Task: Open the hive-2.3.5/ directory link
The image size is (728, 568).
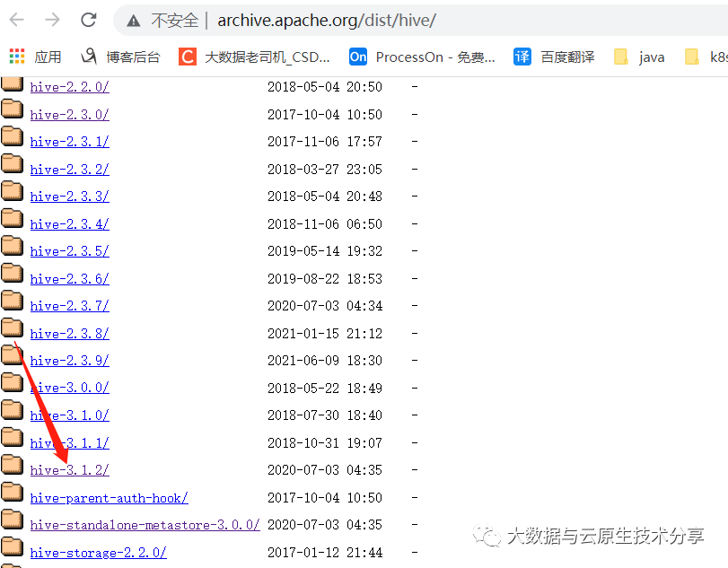Action: click(70, 251)
